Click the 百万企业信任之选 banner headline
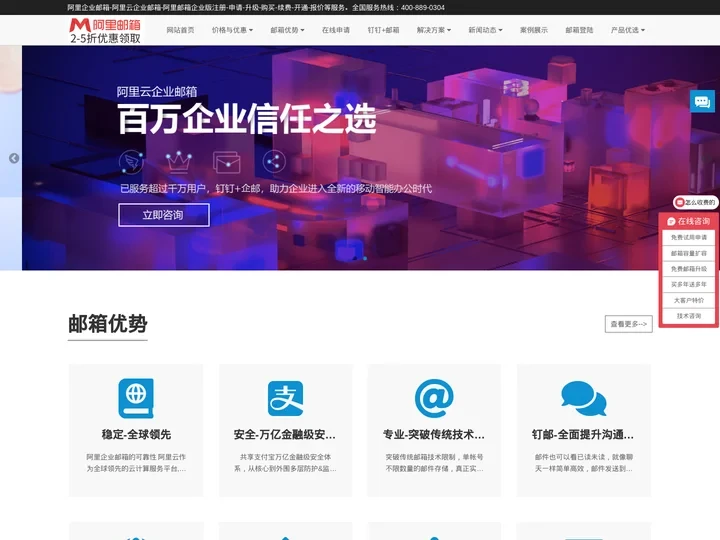The height and width of the screenshot is (540, 720). click(247, 118)
